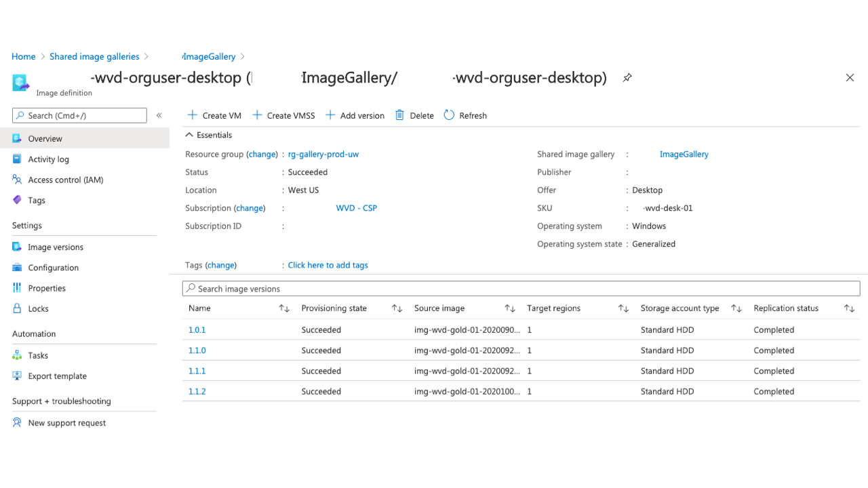Click the Export template icon
Viewport: 868px width, 488px height.
click(18, 376)
